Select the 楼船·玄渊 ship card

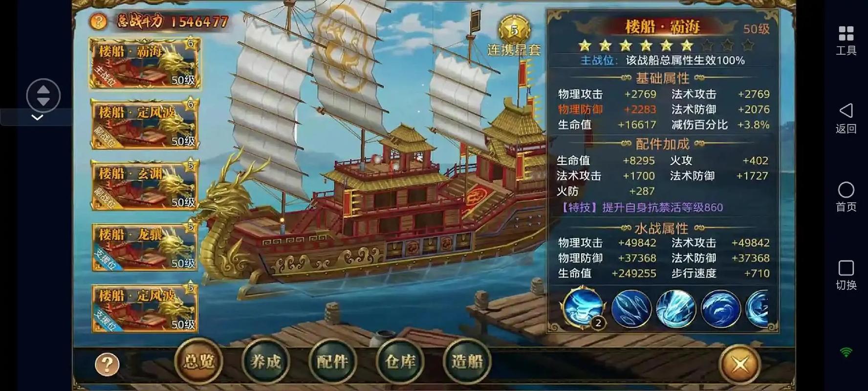click(x=145, y=186)
